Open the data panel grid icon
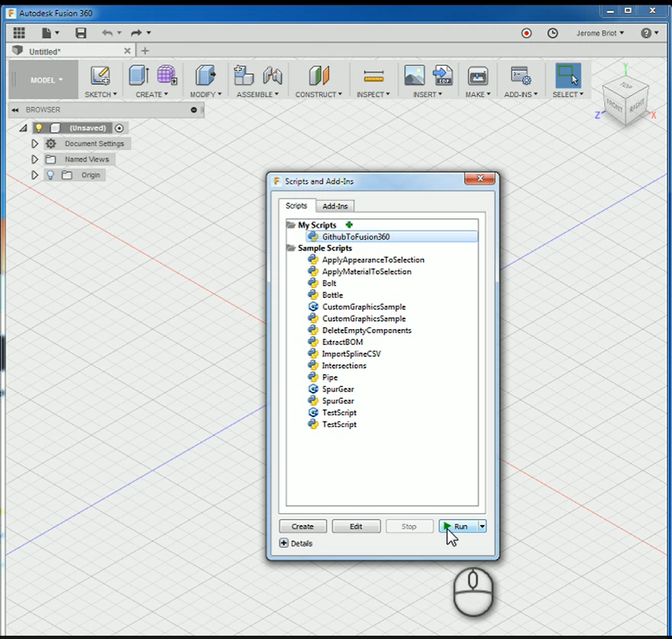Image resolution: width=672 pixels, height=639 pixels. point(19,33)
